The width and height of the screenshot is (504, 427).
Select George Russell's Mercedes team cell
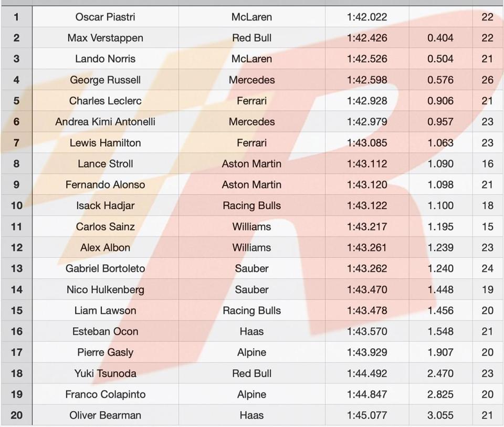click(x=251, y=80)
